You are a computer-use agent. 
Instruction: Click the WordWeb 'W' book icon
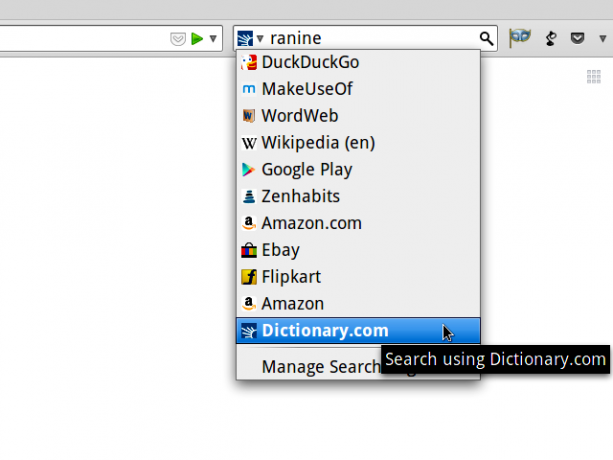coord(249,116)
